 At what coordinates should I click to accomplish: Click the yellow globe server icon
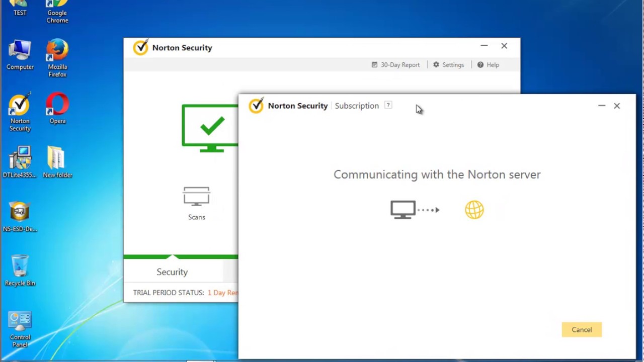point(474,210)
